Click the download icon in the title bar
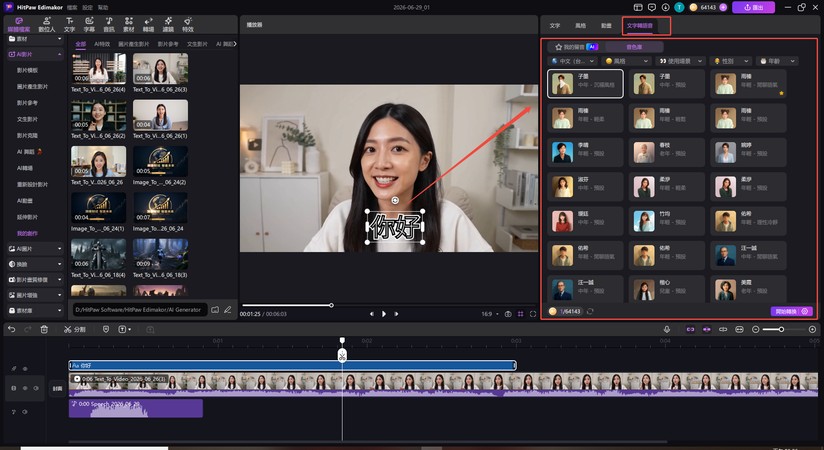This screenshot has width=824, height=450. 665,7
